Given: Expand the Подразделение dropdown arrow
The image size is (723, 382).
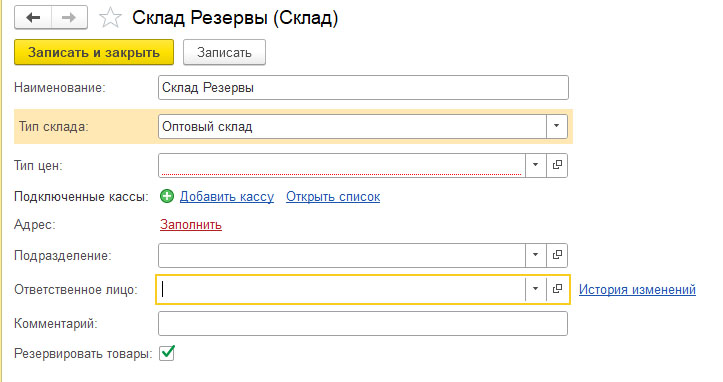Looking at the screenshot, I should [535, 255].
